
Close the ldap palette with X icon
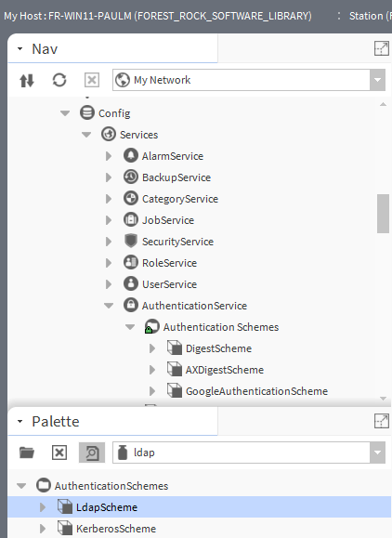coord(59,453)
